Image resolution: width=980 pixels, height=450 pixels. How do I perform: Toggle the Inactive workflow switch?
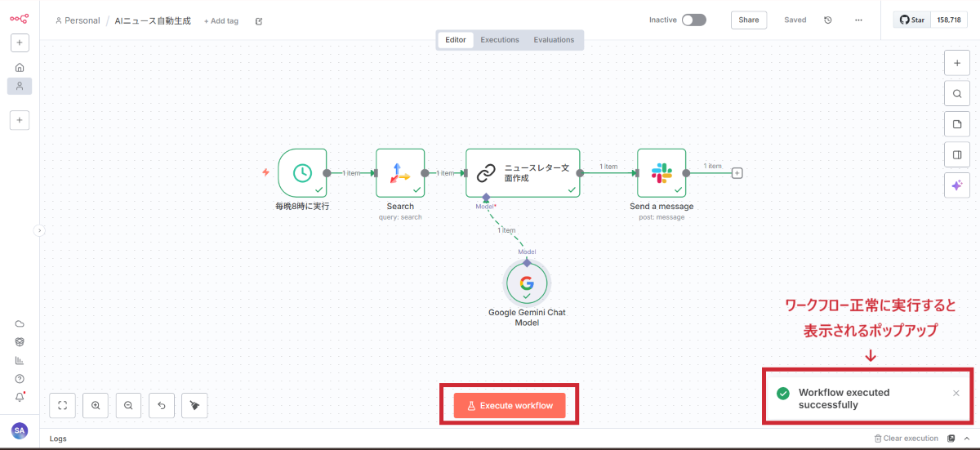[x=693, y=20]
